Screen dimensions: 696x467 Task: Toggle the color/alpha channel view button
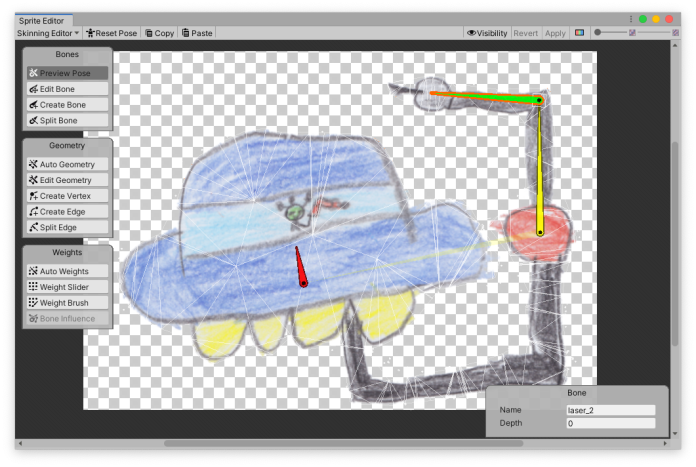click(x=580, y=33)
